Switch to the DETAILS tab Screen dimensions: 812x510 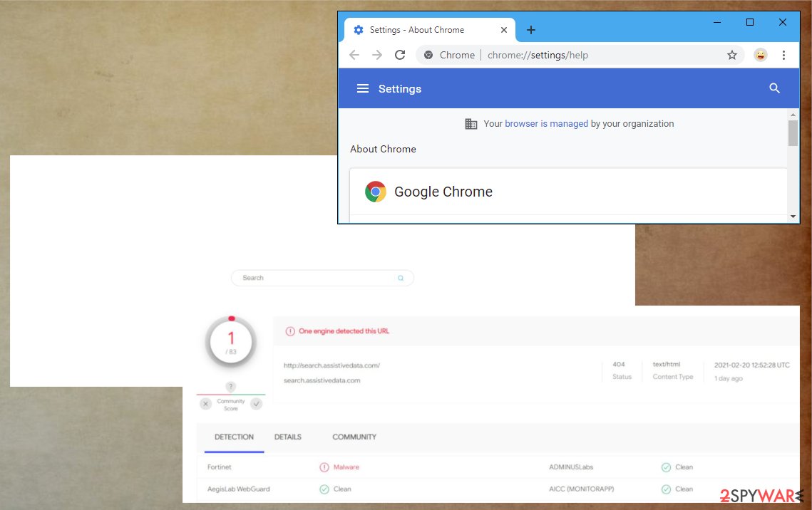287,437
